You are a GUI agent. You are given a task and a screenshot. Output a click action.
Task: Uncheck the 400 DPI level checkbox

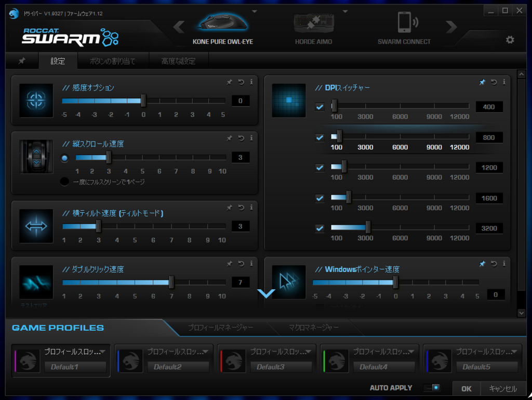[320, 107]
